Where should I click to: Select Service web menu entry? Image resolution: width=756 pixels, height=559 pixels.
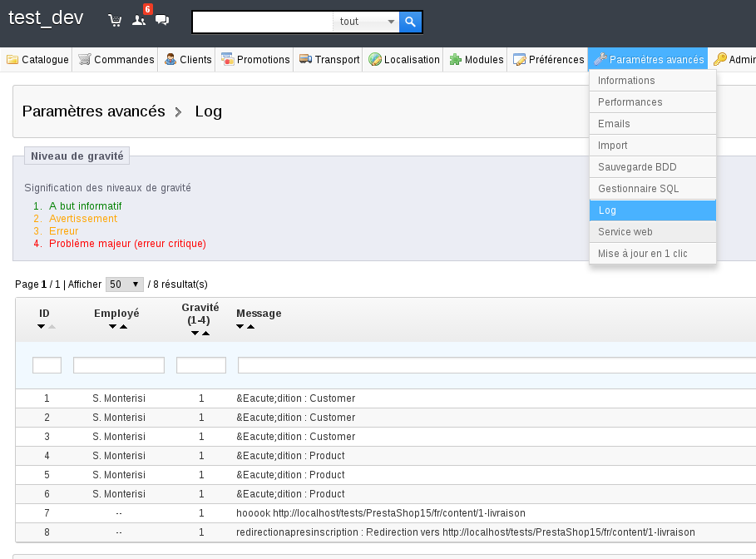[652, 232]
